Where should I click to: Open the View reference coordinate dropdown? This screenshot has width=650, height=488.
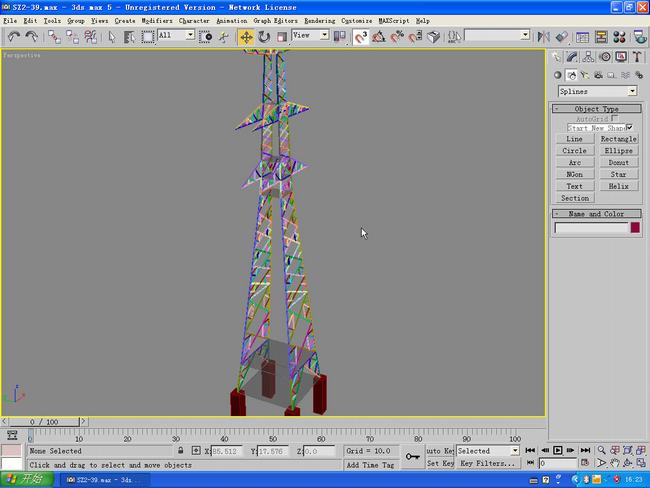pyautogui.click(x=325, y=35)
